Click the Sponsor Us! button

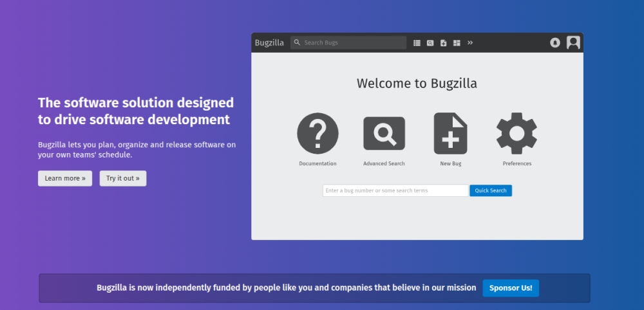point(511,288)
